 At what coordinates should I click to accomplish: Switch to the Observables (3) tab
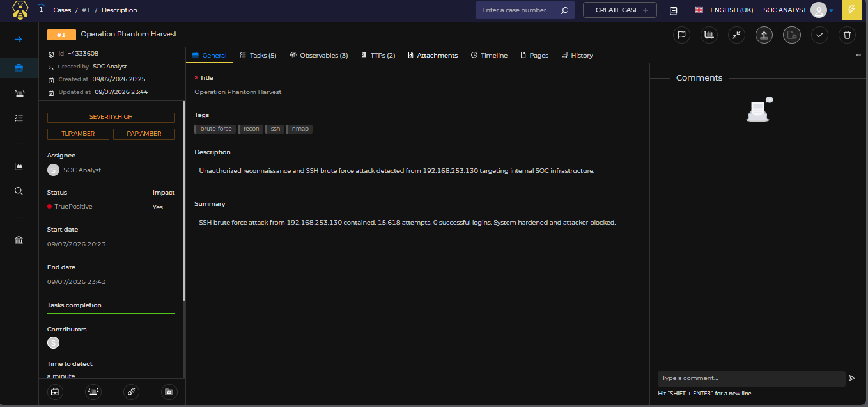pos(318,56)
